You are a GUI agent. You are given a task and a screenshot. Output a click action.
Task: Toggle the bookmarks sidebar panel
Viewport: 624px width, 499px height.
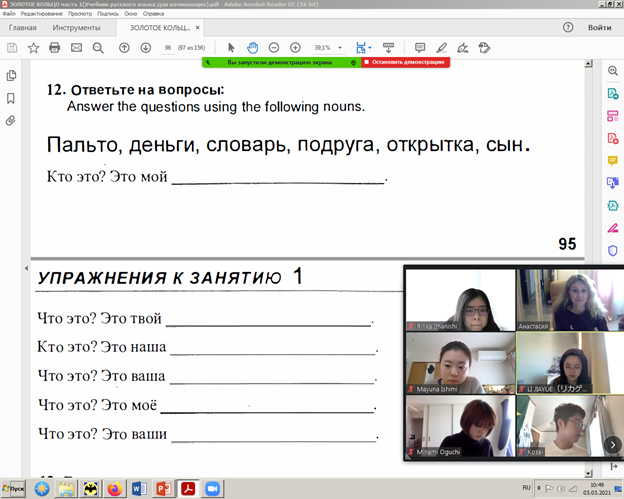(x=11, y=98)
